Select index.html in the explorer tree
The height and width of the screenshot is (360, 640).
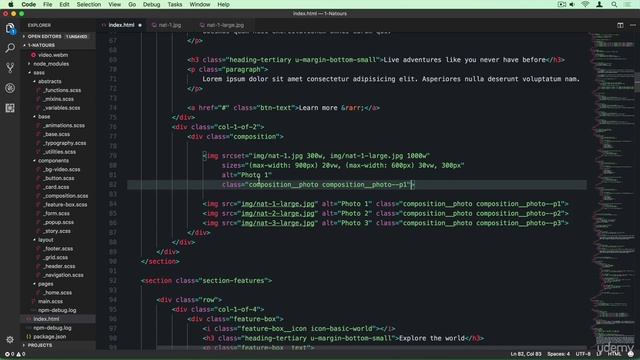[58, 319]
